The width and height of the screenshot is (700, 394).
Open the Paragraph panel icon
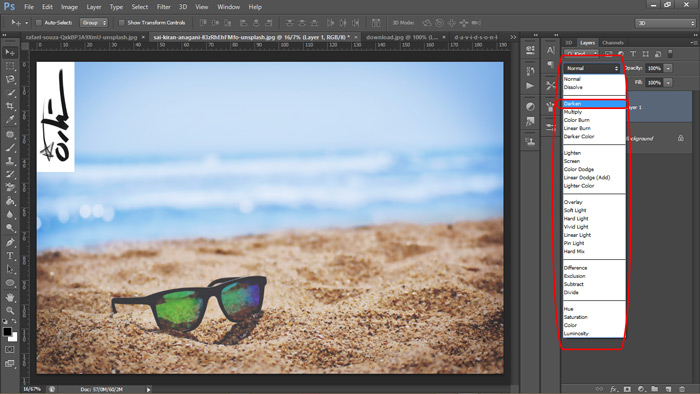(550, 65)
